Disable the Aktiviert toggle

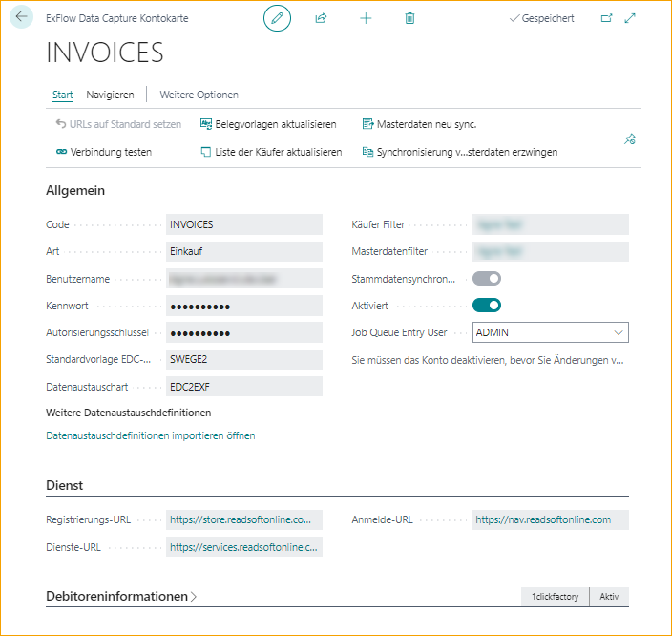click(487, 306)
